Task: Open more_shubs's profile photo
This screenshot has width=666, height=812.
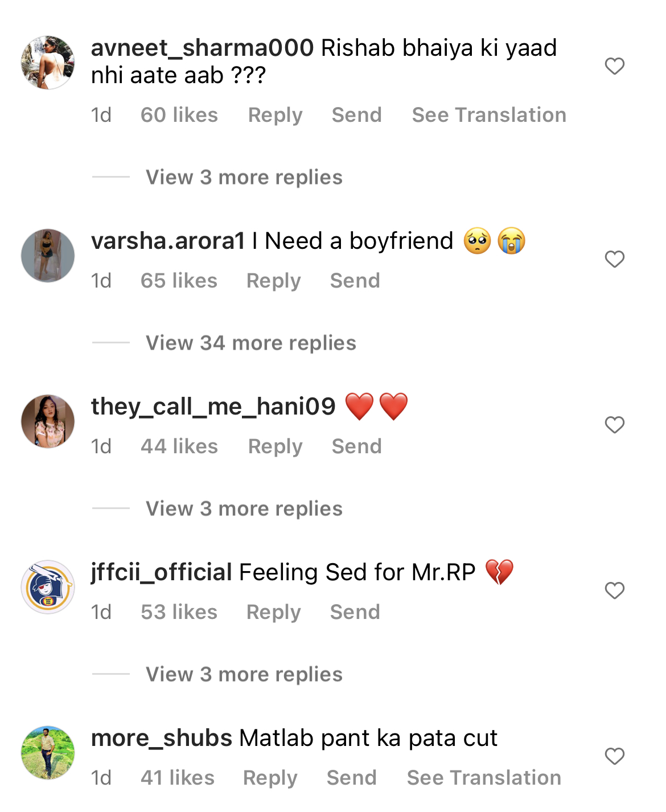Action: [x=48, y=752]
